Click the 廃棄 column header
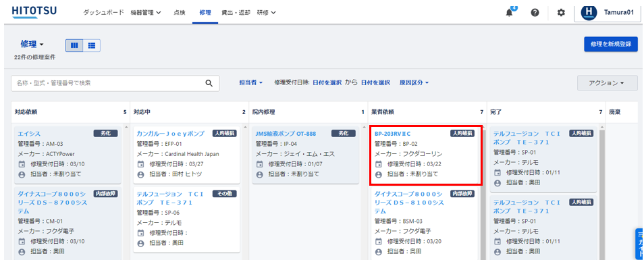 point(615,111)
